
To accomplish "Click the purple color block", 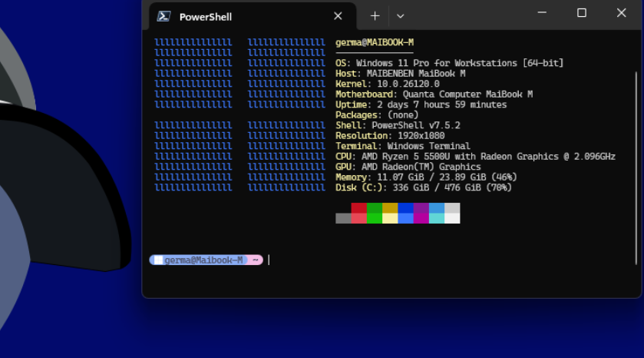I will tap(421, 208).
